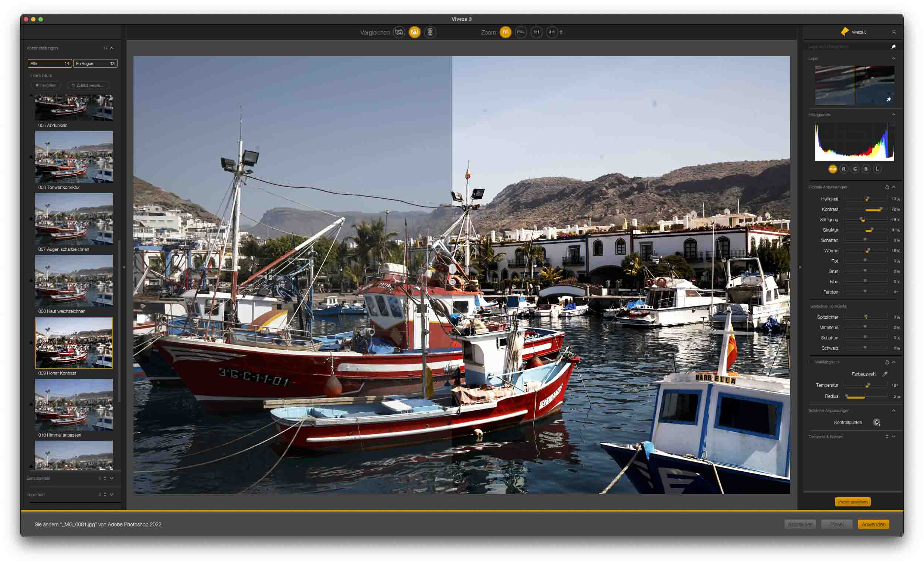Toggle favorite star for 009 Hoher Kontrast
924x564 pixels.
pyautogui.click(x=31, y=342)
